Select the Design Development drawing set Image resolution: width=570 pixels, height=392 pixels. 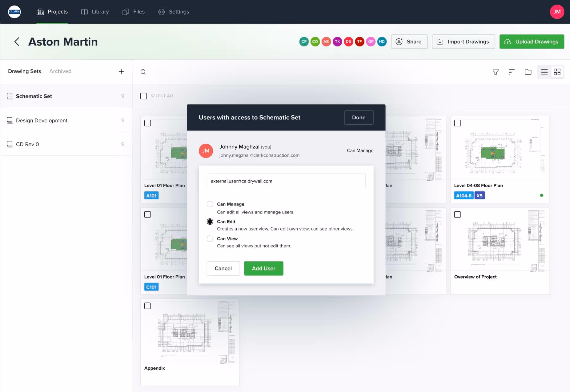[x=66, y=120]
